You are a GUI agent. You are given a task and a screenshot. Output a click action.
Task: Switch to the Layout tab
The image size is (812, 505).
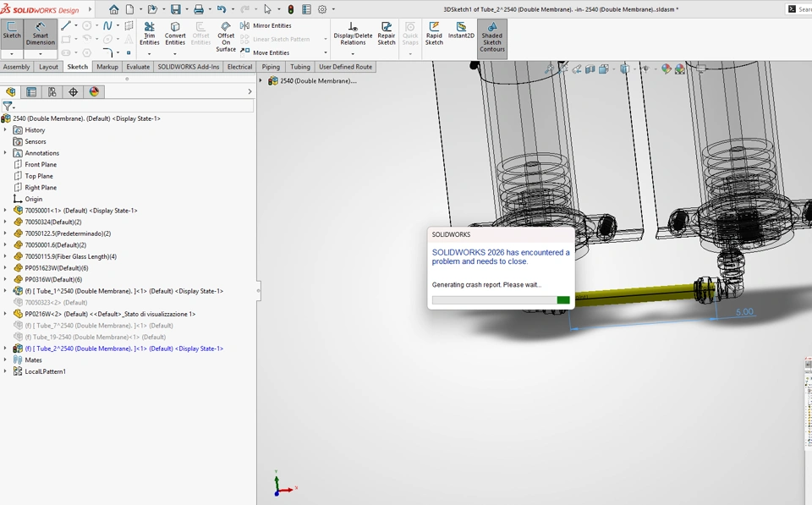coord(49,67)
